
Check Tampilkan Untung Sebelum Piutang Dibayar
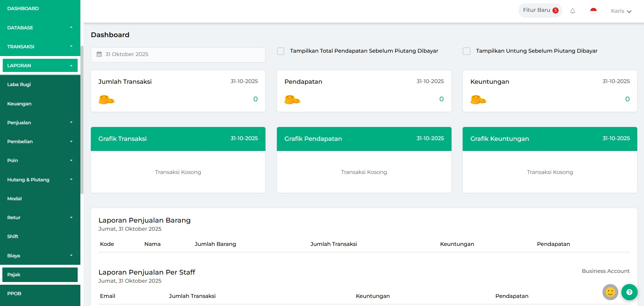466,51
